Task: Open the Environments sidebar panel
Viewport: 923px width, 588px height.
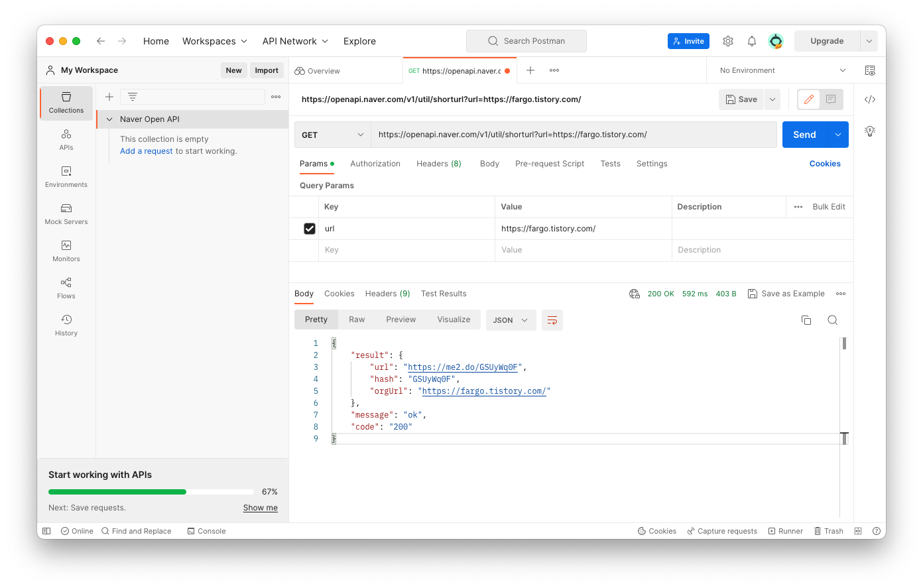Action: point(66,177)
